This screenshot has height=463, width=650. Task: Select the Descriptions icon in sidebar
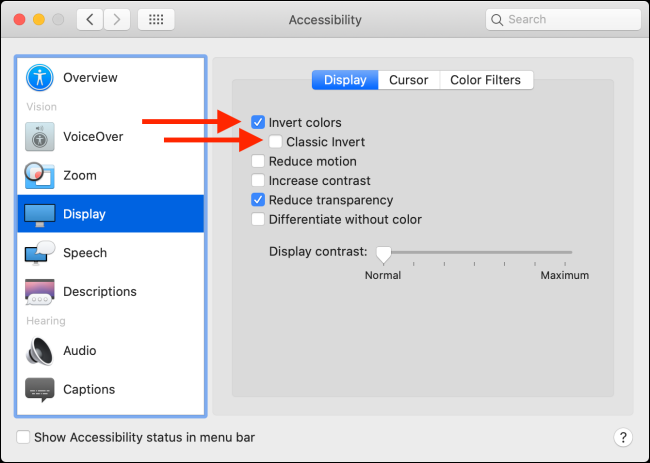(40, 292)
